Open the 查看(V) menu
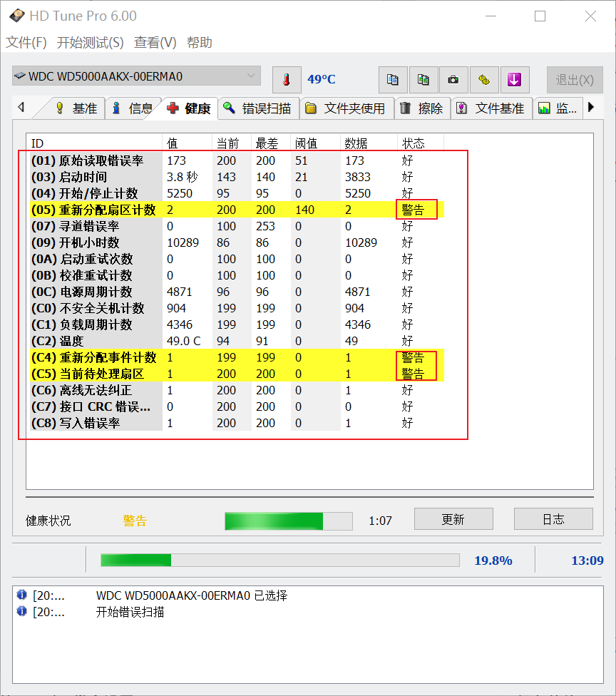The width and height of the screenshot is (616, 696). (x=155, y=43)
